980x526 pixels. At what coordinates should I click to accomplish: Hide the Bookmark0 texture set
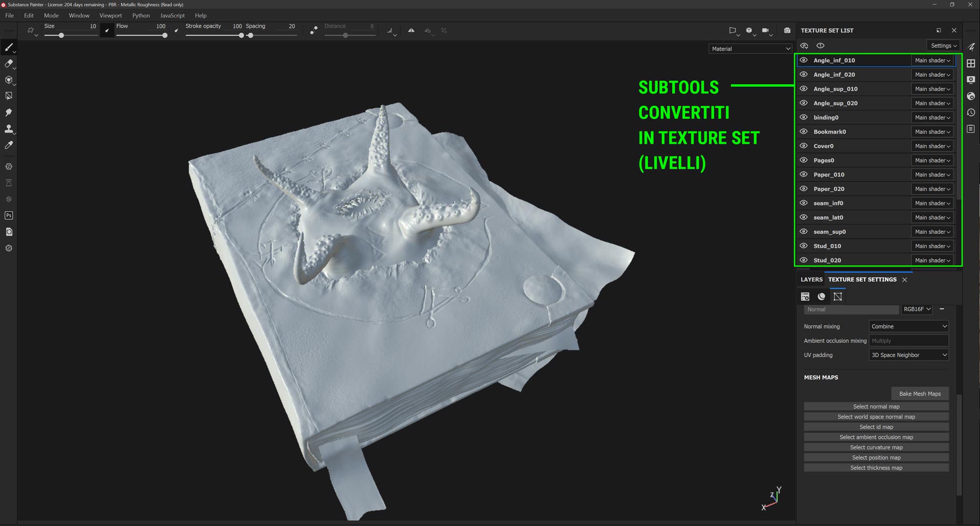[x=804, y=131]
